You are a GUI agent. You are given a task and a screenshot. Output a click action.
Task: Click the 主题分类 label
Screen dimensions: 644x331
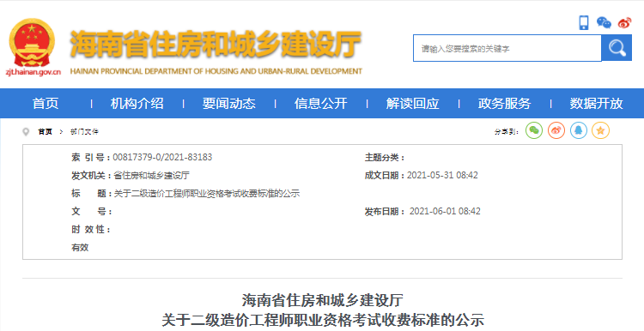point(385,158)
